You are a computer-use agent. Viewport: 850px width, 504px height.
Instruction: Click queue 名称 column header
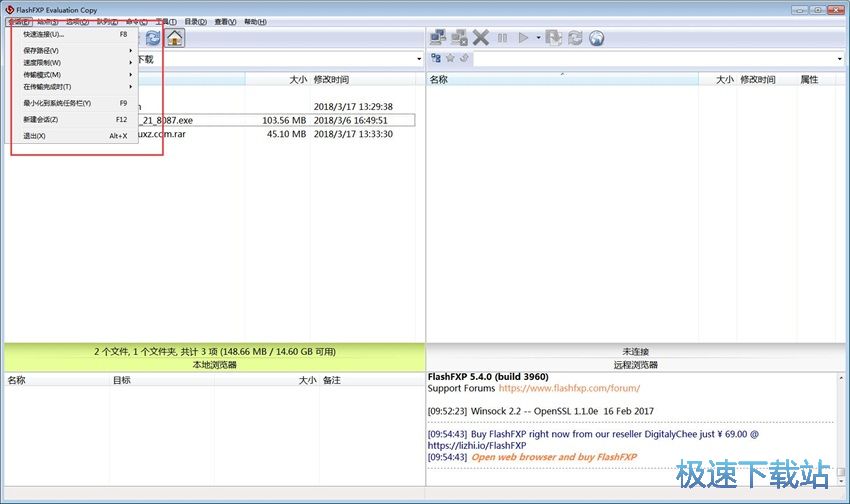tap(57, 380)
